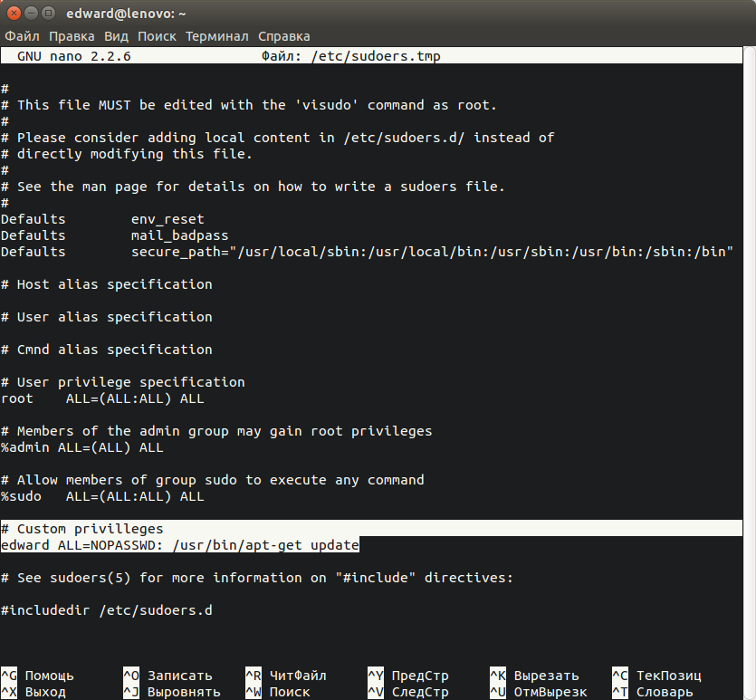
Task: Minimize the terminal window
Action: (31, 14)
